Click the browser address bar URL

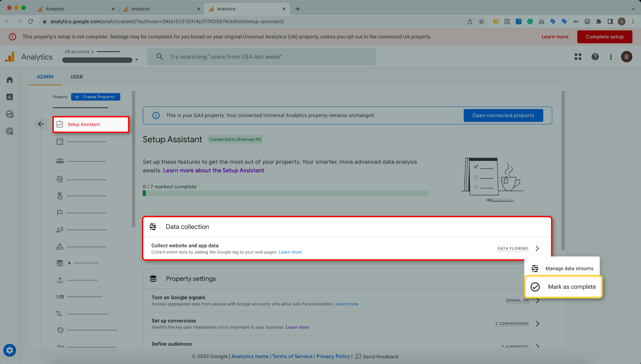point(167,21)
